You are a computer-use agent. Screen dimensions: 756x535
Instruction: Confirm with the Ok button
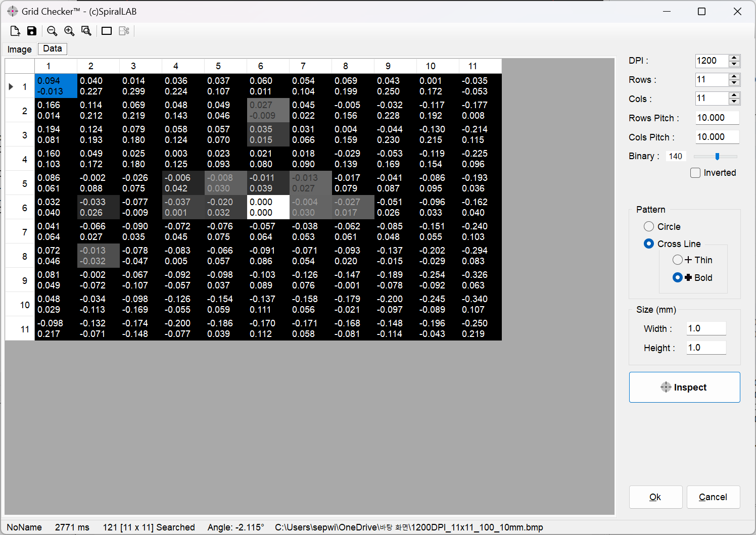(x=655, y=497)
